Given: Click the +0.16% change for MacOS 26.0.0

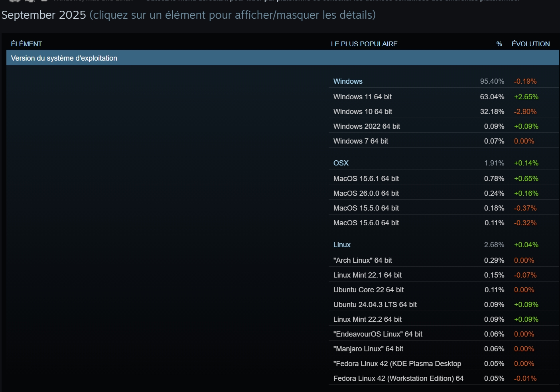Looking at the screenshot, I should pyautogui.click(x=526, y=193).
